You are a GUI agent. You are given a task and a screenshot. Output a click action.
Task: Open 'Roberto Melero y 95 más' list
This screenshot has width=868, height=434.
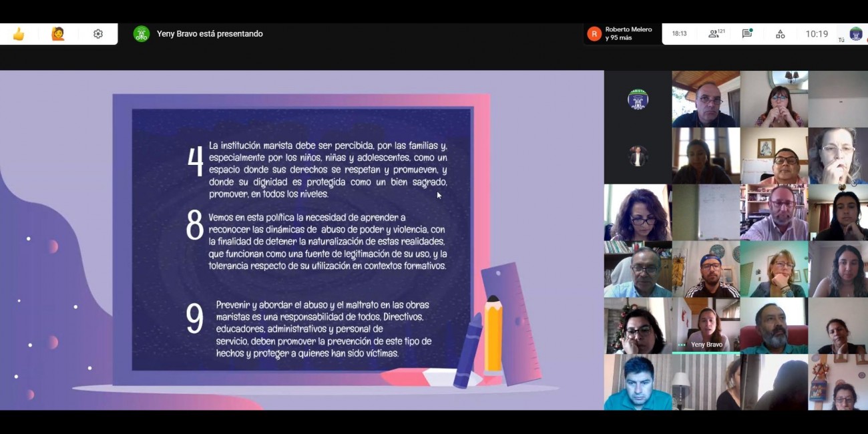622,34
